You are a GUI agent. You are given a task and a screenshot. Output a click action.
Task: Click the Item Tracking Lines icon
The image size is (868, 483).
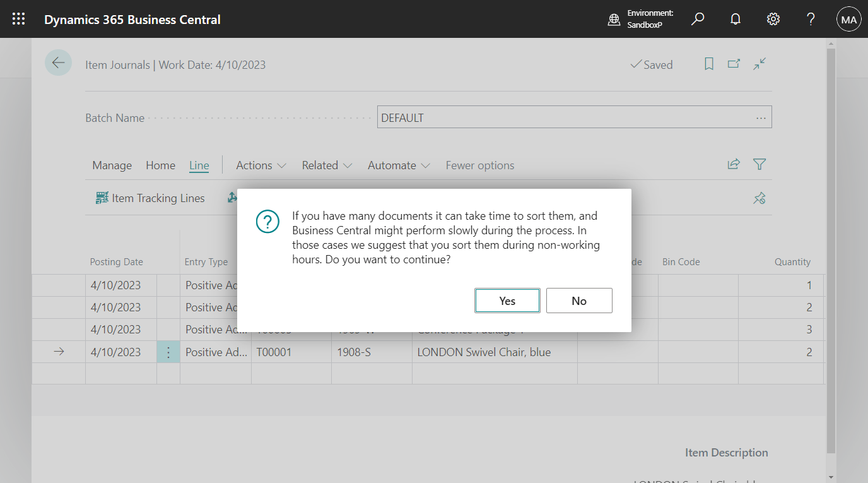(x=102, y=198)
